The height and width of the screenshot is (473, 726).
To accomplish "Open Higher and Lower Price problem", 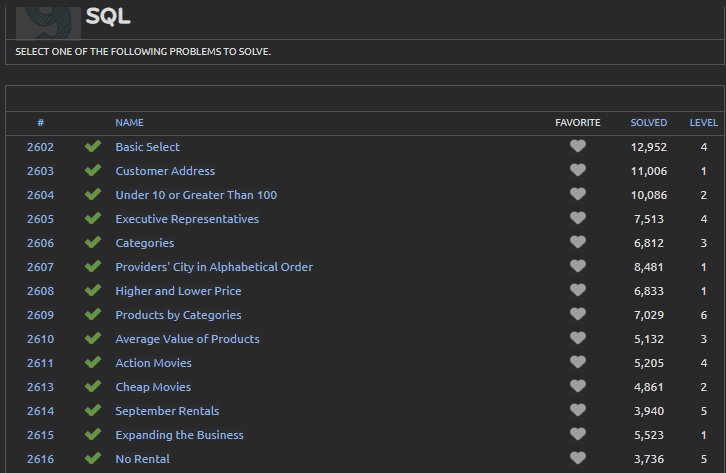I will 178,291.
